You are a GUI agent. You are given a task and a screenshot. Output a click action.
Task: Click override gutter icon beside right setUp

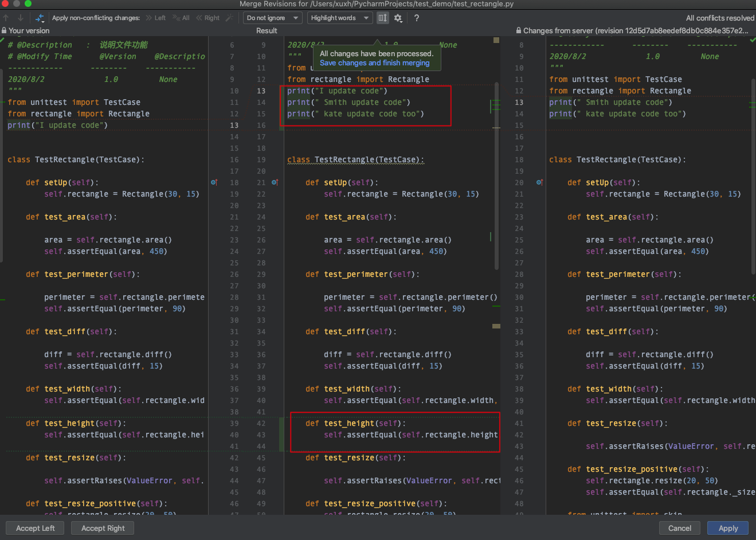(539, 182)
